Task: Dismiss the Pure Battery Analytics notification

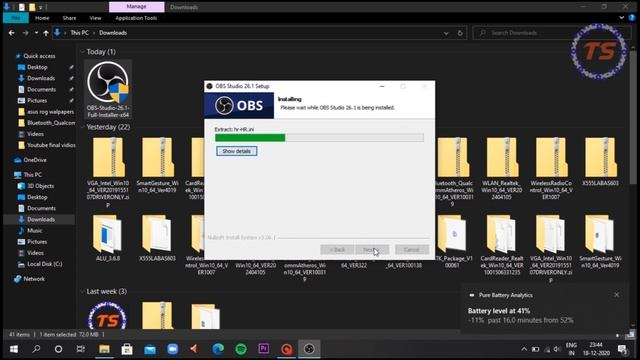Action: point(616,295)
